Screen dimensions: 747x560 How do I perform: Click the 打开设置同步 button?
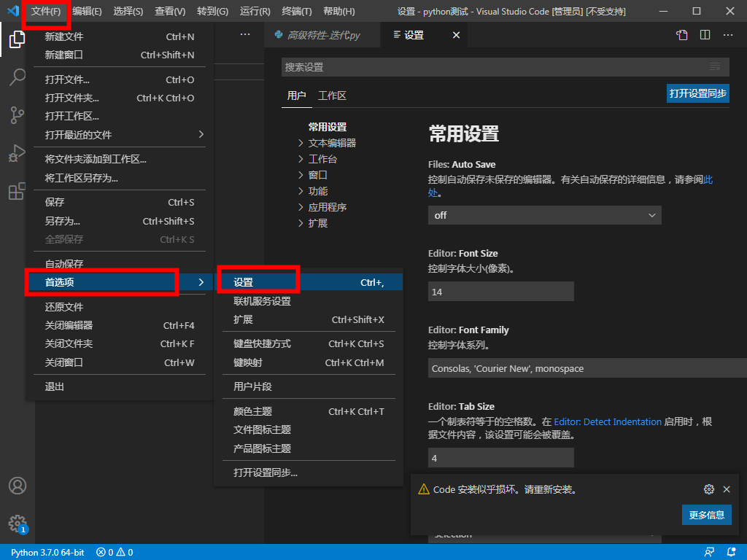pyautogui.click(x=698, y=93)
